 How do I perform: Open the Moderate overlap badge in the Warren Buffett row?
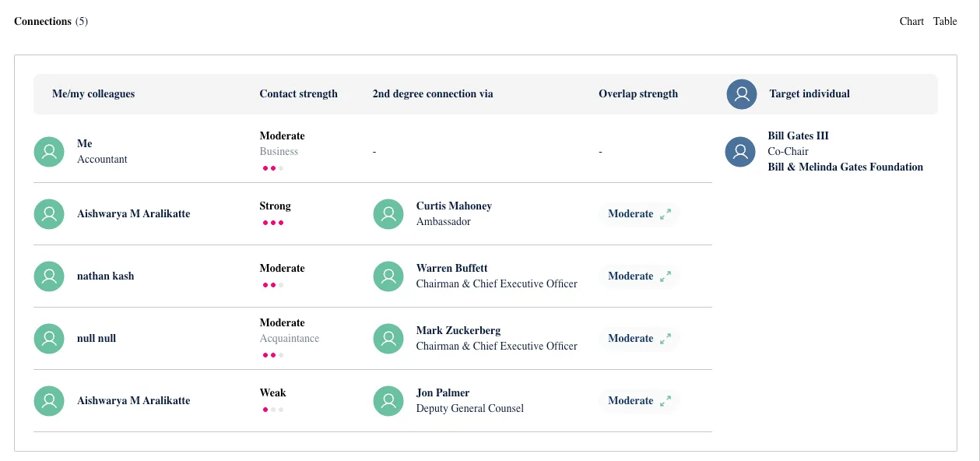coord(639,276)
